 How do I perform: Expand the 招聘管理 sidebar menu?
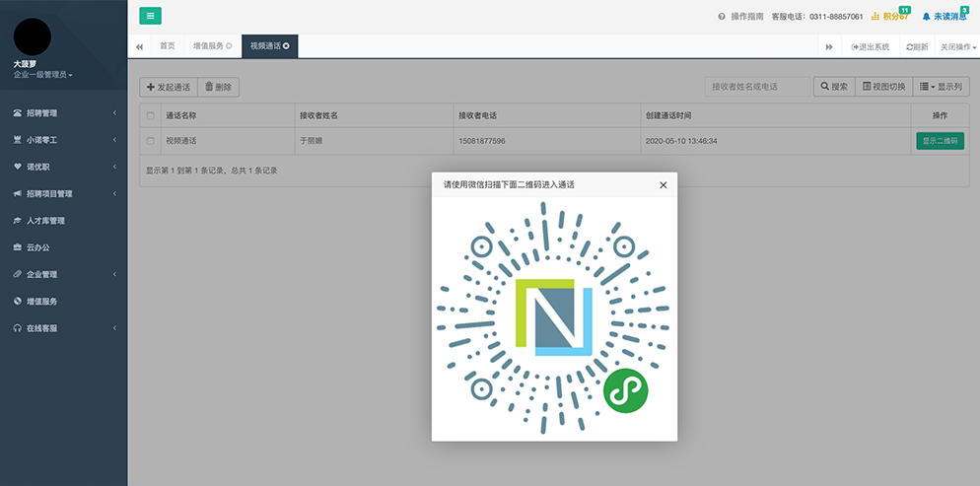pos(64,112)
